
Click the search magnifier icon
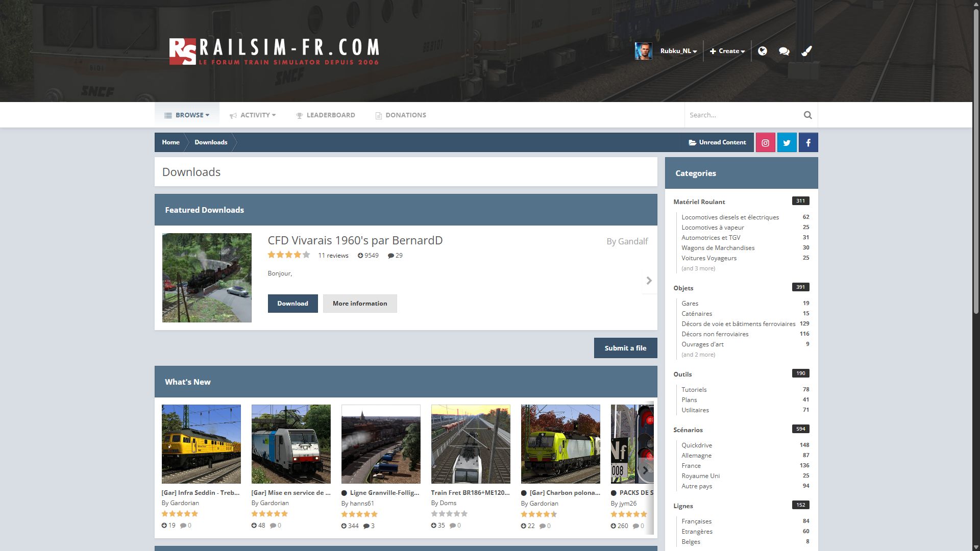tap(807, 115)
